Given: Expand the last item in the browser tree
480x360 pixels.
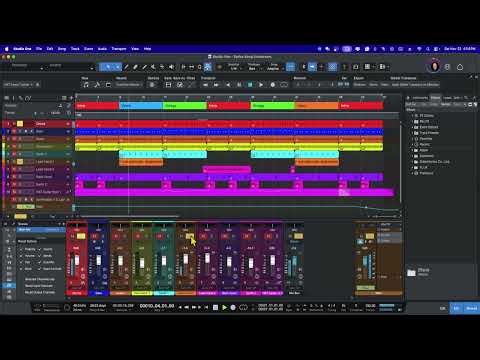Looking at the screenshot, I should [412, 173].
